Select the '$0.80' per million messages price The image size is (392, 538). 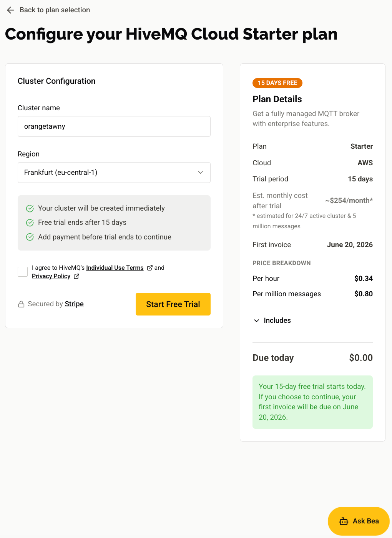(x=364, y=294)
